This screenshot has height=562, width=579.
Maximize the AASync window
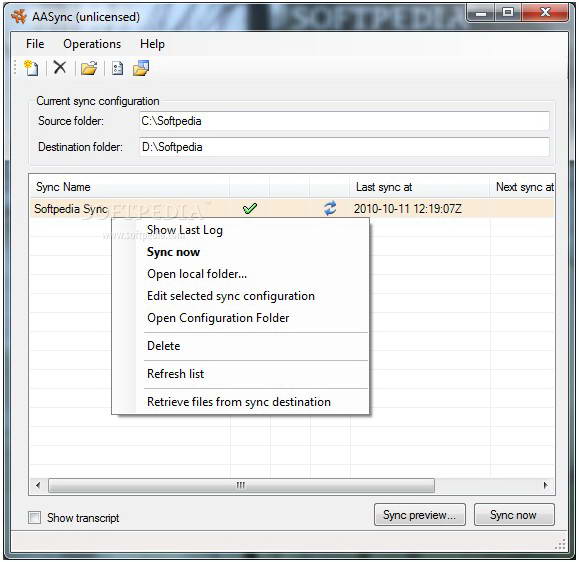click(508, 13)
